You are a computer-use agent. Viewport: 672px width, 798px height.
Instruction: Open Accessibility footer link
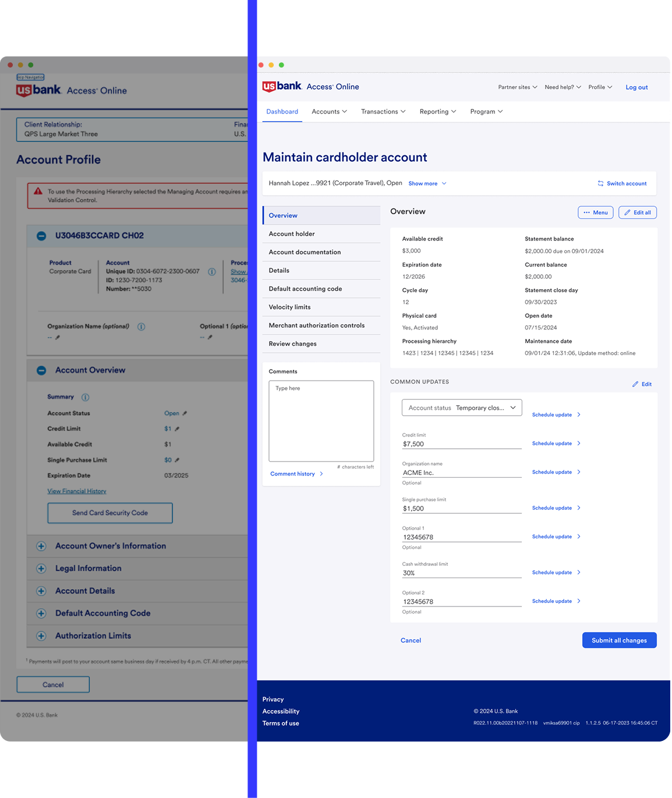pyautogui.click(x=281, y=711)
